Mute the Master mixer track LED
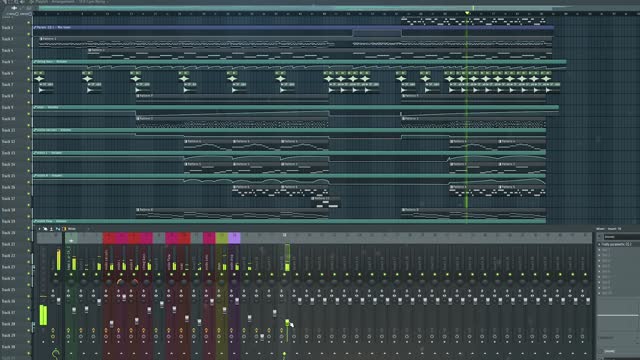The width and height of the screenshot is (640, 360). 56,274
